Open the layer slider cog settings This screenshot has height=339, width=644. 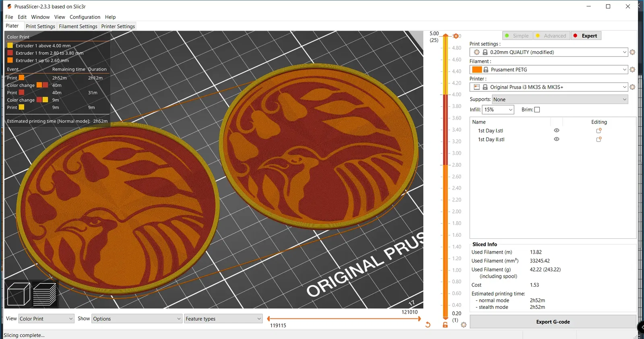point(464,325)
